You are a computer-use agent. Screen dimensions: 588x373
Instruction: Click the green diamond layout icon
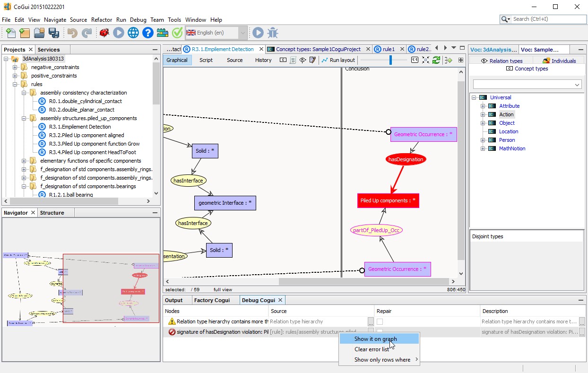point(449,60)
